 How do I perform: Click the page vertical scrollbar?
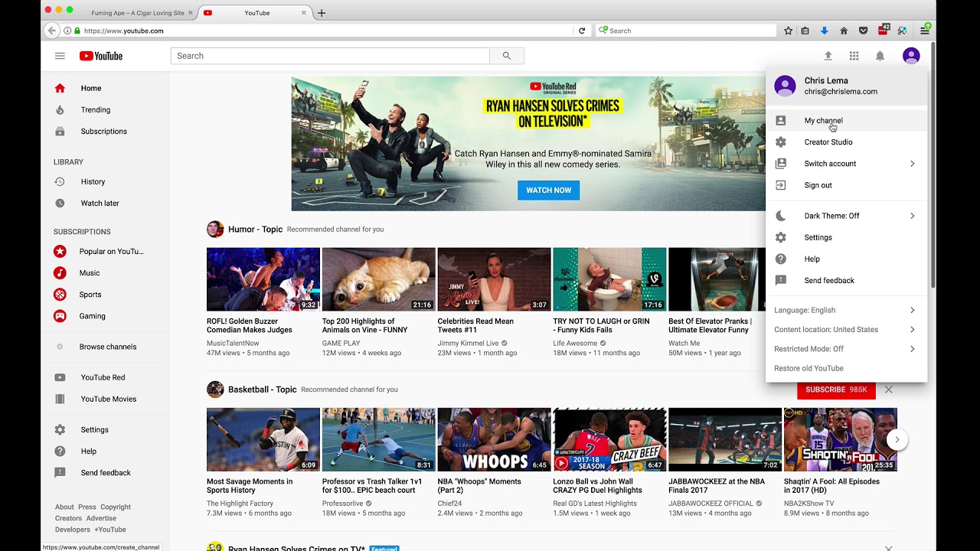tap(933, 165)
